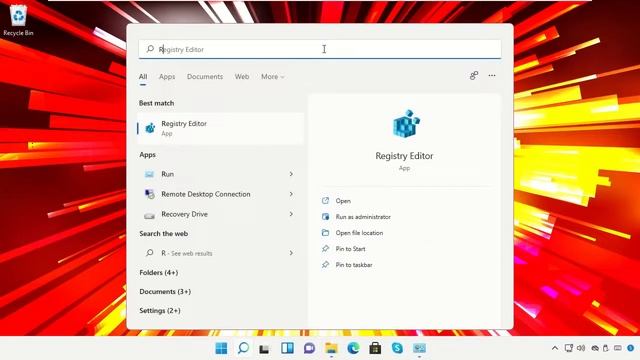Image resolution: width=640 pixels, height=360 pixels.
Task: Click Remote Desktop Connection result
Action: click(x=220, y=194)
